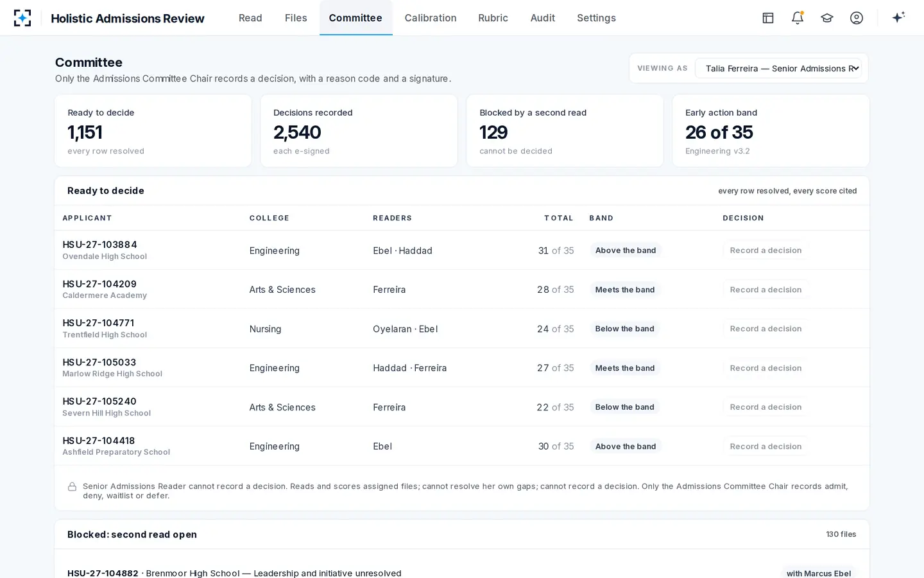Open the Viewing As role dropdown
This screenshot has height=578, width=924.
778,68
